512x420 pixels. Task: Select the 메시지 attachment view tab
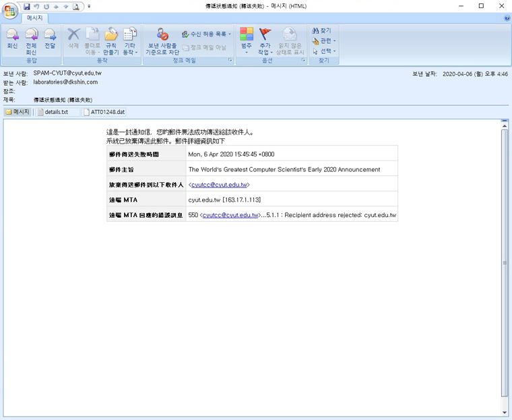pos(18,112)
